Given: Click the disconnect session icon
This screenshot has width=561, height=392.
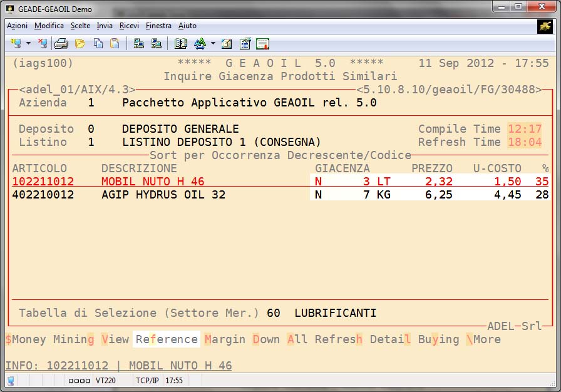Looking at the screenshot, I should point(42,43).
